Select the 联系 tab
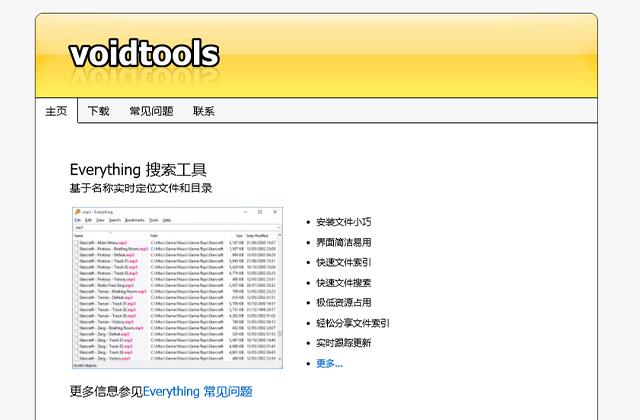This screenshot has height=420, width=640. click(x=204, y=111)
